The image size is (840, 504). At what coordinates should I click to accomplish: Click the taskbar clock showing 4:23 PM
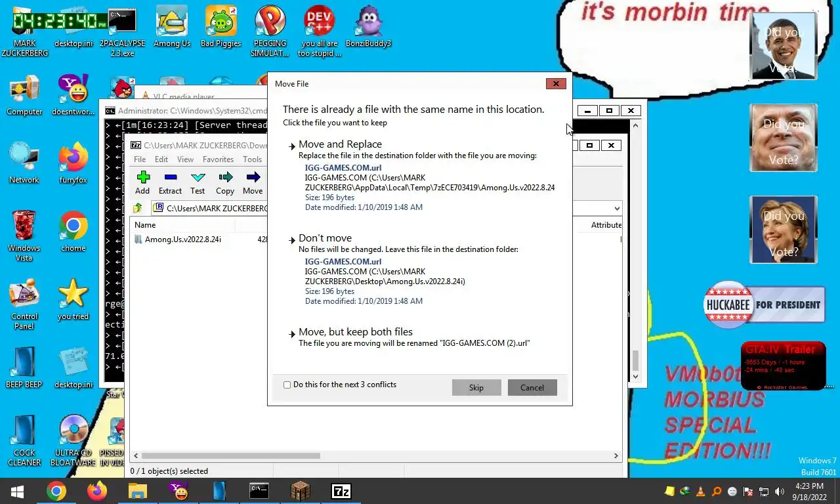808,492
